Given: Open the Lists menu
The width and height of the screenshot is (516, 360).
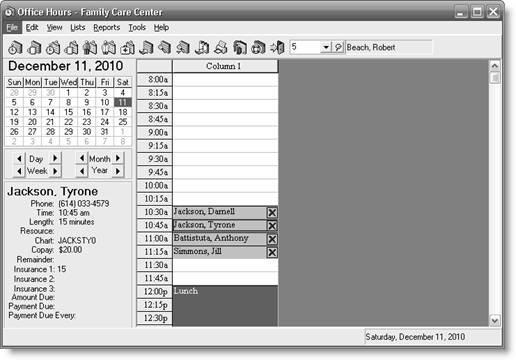Looking at the screenshot, I should click(x=78, y=28).
